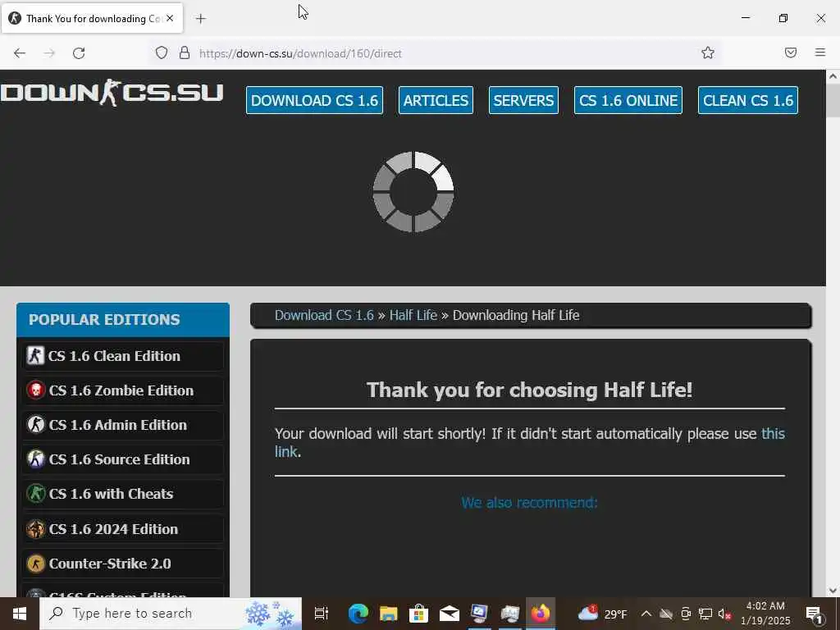Screen dimensions: 840x630
Task: Open the tracking protection shield
Action: point(162,53)
